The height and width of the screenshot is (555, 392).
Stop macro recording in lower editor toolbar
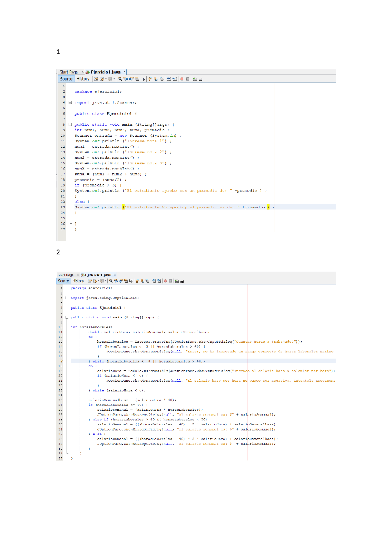click(171, 281)
